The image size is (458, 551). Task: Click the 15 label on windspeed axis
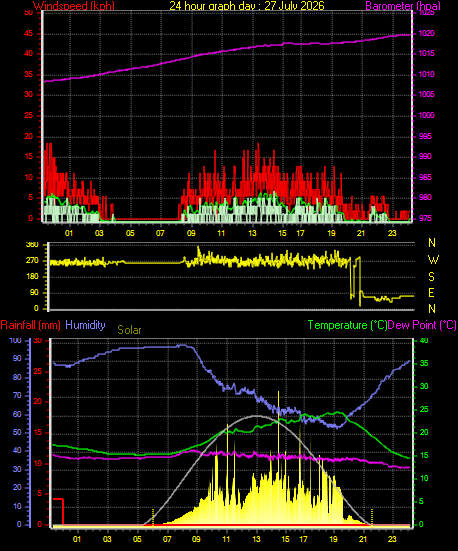28,156
